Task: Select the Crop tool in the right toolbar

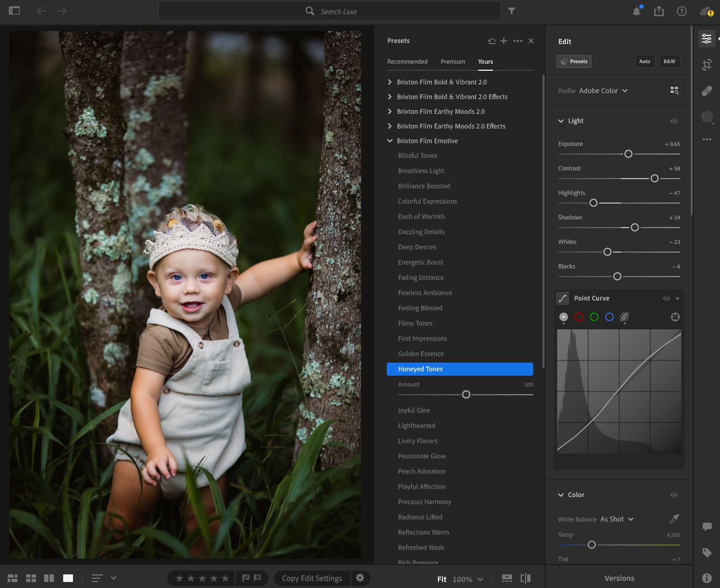Action: tap(706, 64)
